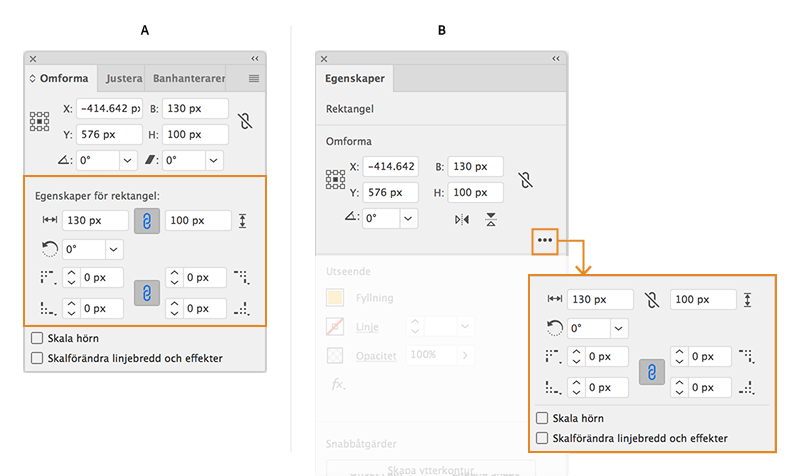The image size is (800, 476).
Task: Select the Egenskaper tab in panel B
Action: [x=355, y=78]
